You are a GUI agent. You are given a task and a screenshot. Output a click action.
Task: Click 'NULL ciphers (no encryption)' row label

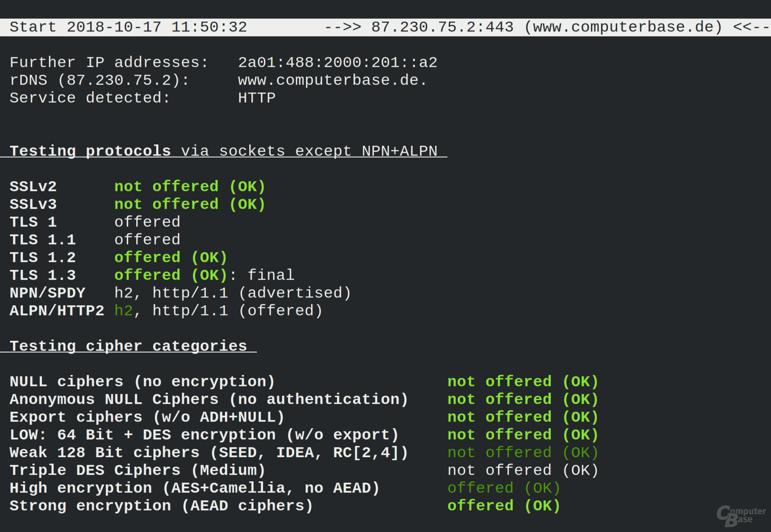142,382
